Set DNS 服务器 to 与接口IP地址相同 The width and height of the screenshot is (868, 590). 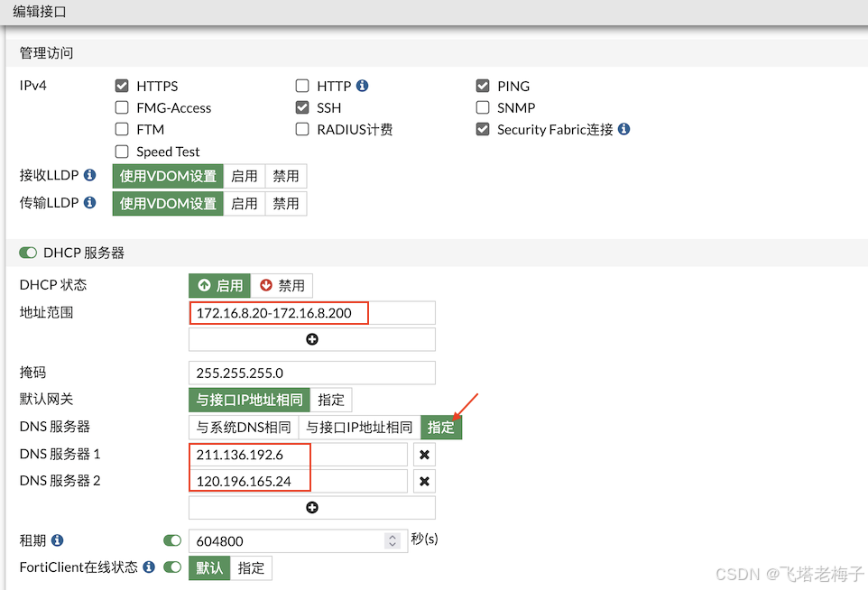pyautogui.click(x=359, y=428)
